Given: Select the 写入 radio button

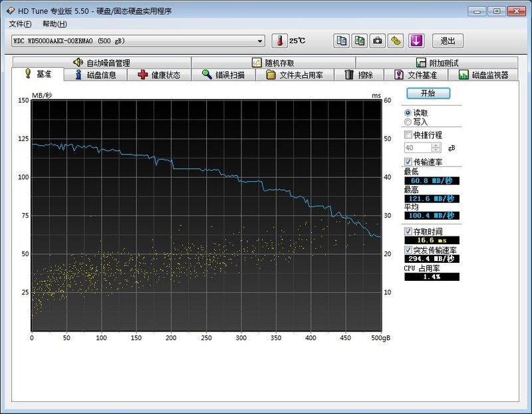Looking at the screenshot, I should coord(408,122).
